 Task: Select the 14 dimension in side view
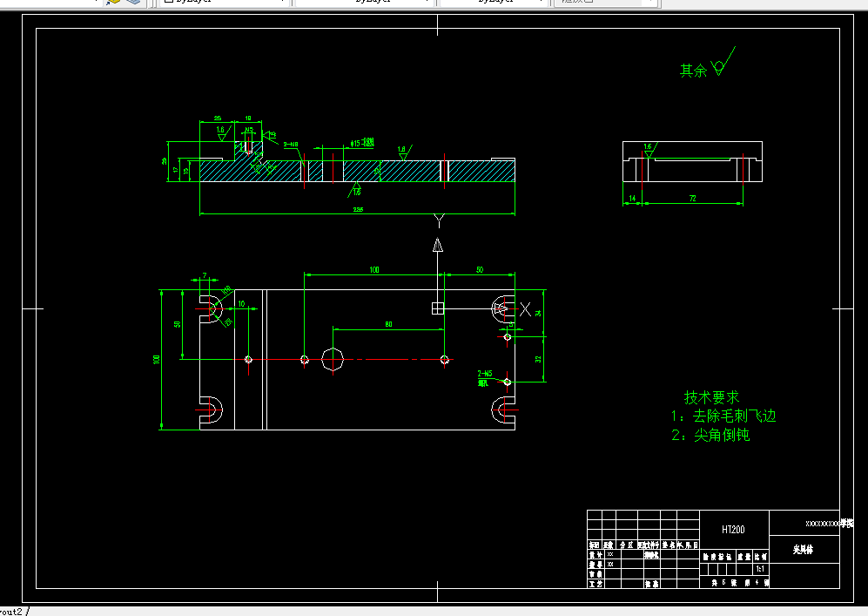tap(632, 199)
